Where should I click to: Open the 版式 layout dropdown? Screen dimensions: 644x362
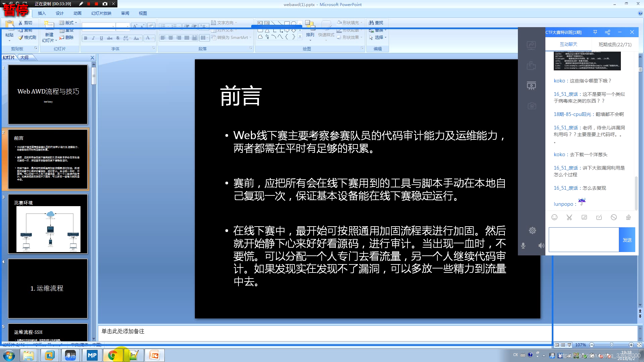68,23
